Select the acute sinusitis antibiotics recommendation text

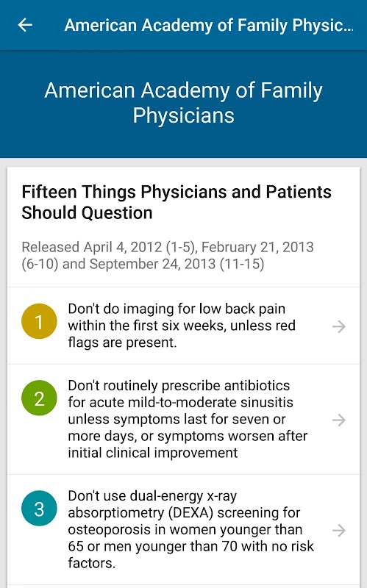(x=188, y=419)
